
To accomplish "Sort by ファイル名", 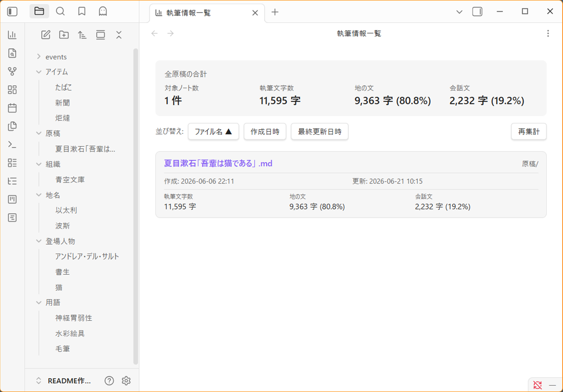I will (213, 132).
